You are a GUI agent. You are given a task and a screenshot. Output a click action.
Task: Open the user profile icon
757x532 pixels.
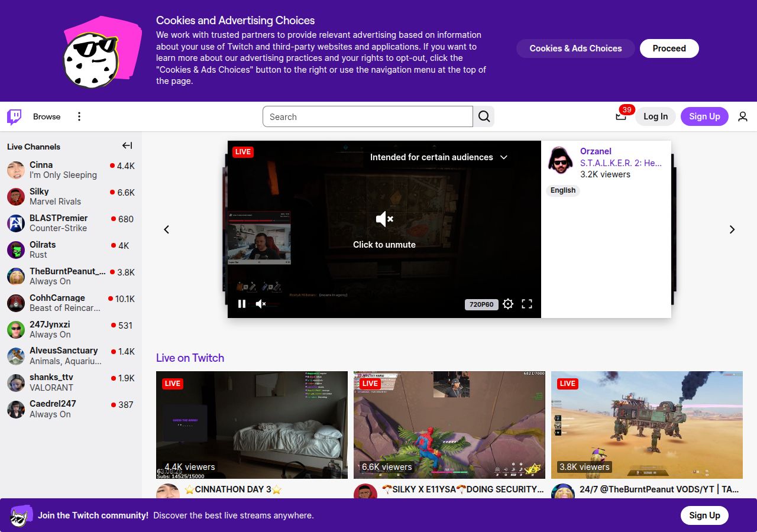pos(743,116)
